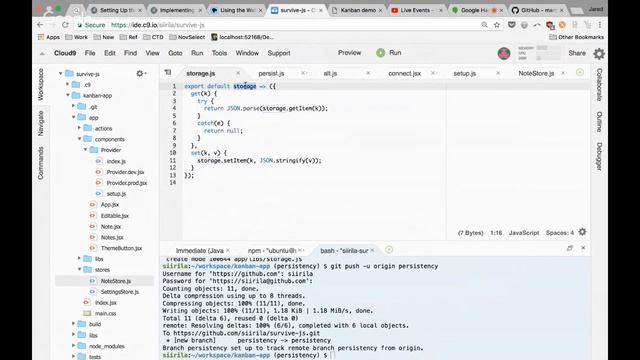Open the JavaScript syntax selector

(x=524, y=233)
